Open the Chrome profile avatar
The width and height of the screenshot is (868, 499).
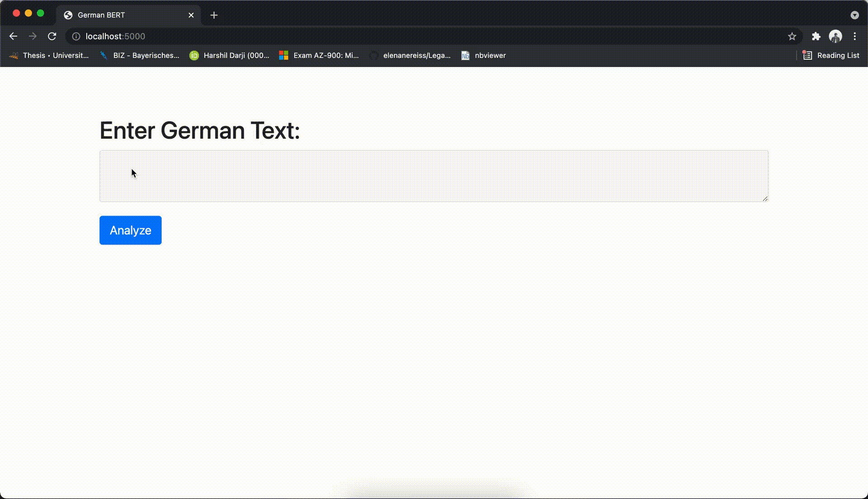click(x=835, y=36)
